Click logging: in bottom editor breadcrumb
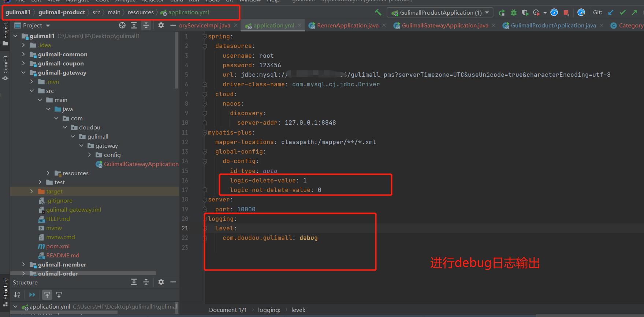Screen dimensions: 644x317 269,310
